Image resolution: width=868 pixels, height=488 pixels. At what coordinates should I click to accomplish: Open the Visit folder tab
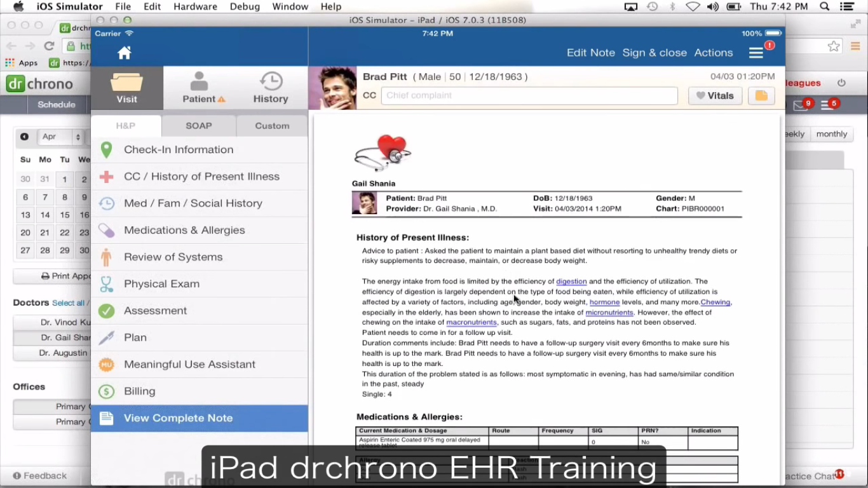[x=127, y=88]
